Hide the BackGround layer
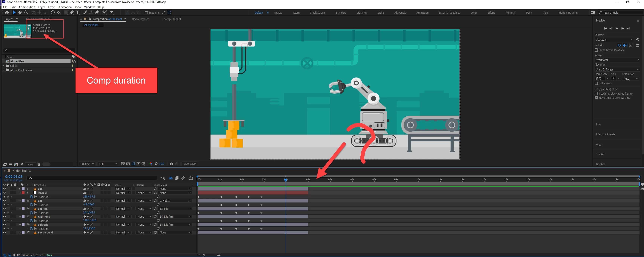This screenshot has height=257, width=644. pyautogui.click(x=4, y=233)
